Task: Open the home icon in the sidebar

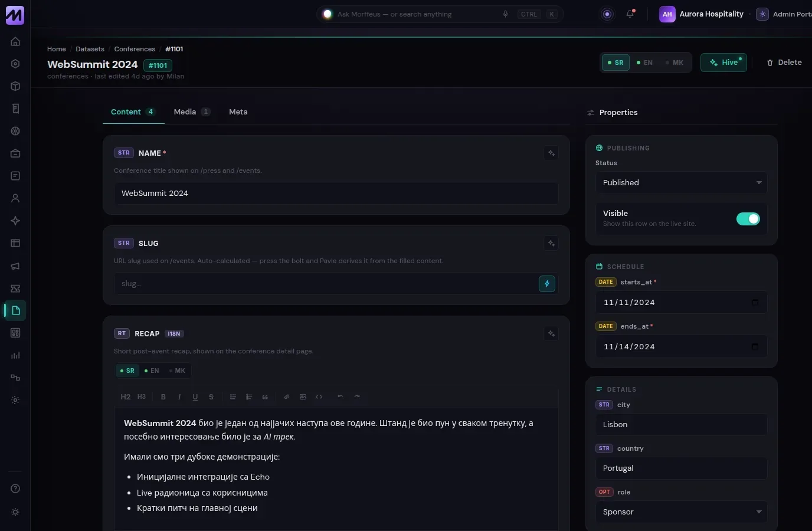Action: pyautogui.click(x=15, y=41)
